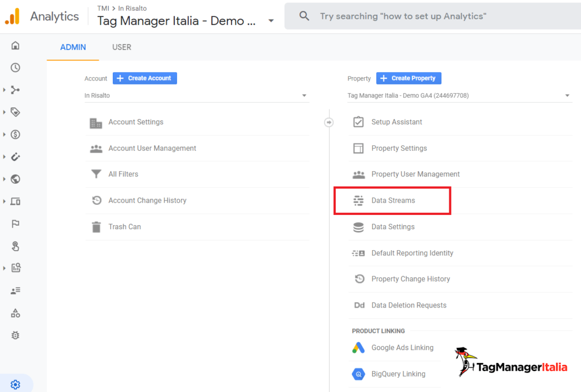Open the Demo GA4 property dropdown
The width and height of the screenshot is (581, 392).
tap(460, 96)
